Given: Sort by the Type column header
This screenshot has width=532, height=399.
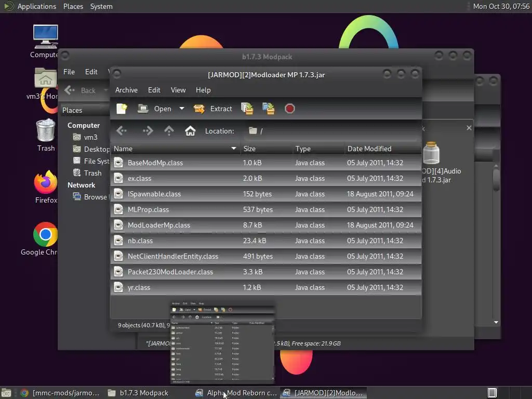Looking at the screenshot, I should [x=318, y=149].
